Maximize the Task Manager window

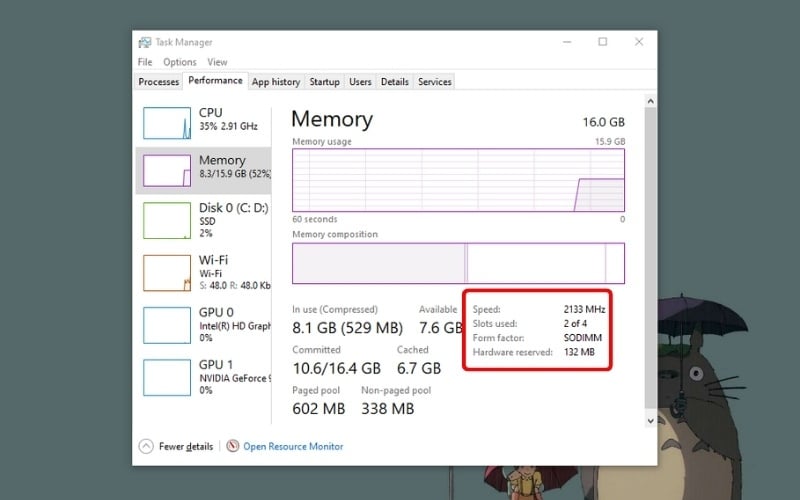click(x=603, y=42)
